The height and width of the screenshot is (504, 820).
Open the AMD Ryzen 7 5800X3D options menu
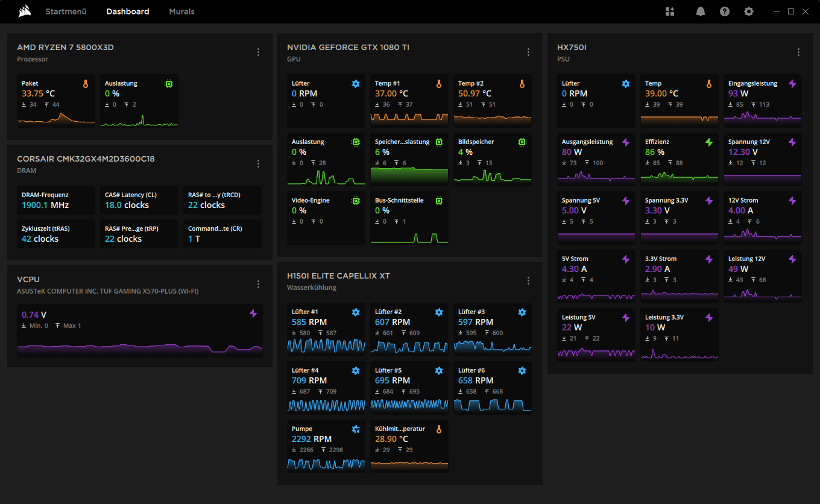point(258,52)
